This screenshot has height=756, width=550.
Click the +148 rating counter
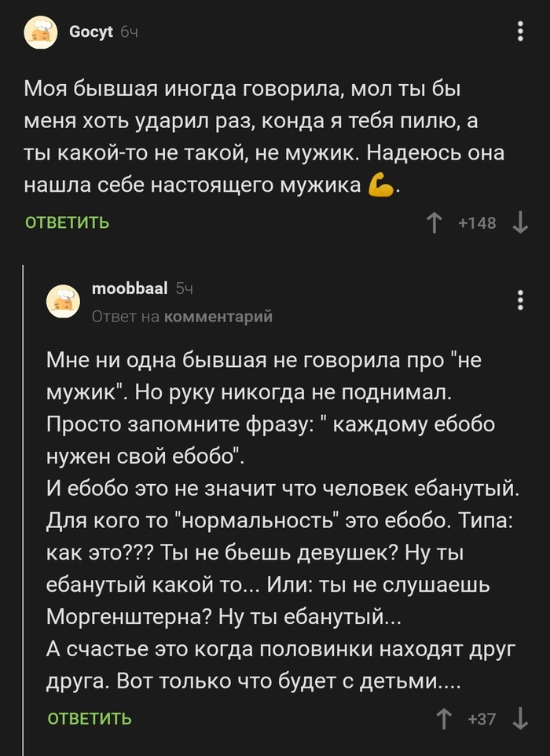tap(478, 222)
